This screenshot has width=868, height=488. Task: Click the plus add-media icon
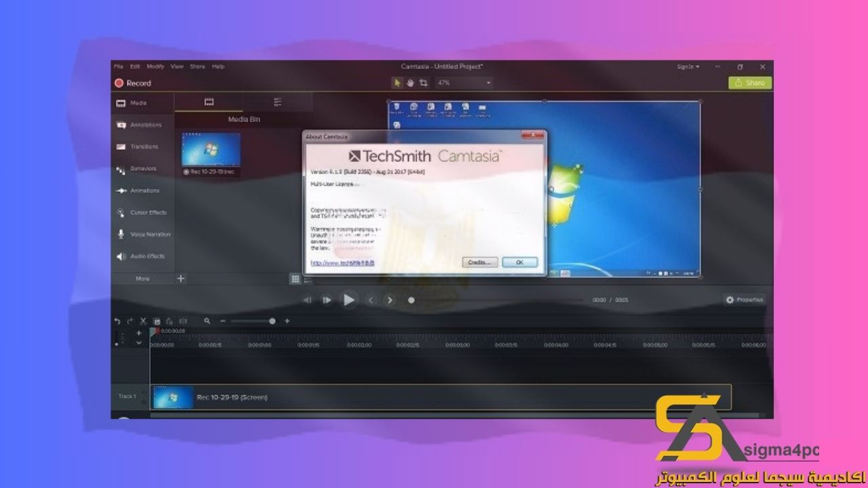pos(181,279)
